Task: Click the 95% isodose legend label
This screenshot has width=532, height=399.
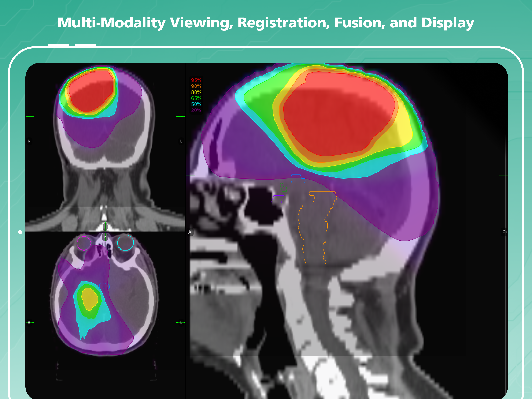Action: [x=196, y=80]
